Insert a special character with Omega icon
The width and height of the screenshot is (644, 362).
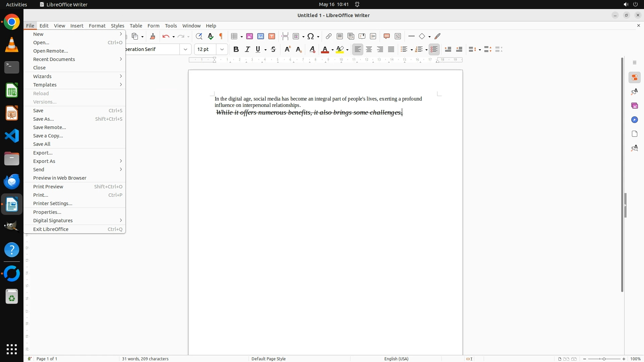(311, 36)
